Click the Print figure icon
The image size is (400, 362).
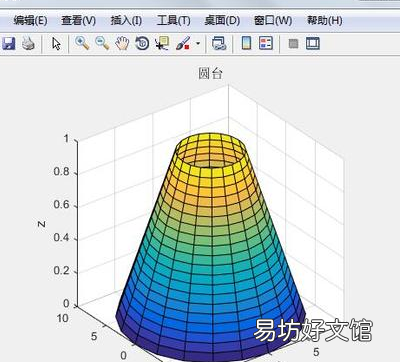(28, 43)
